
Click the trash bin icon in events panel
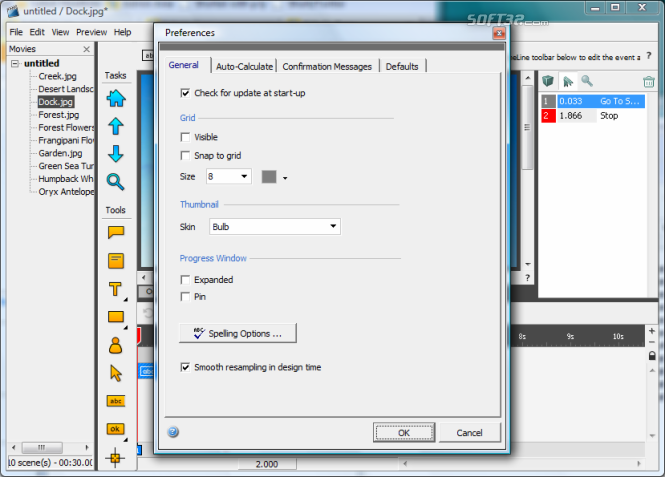coord(648,81)
